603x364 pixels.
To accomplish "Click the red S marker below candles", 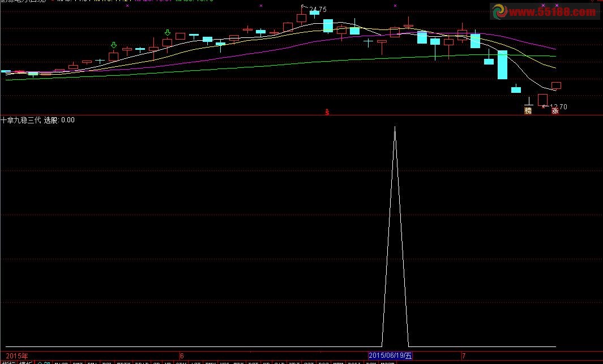I will (327, 112).
